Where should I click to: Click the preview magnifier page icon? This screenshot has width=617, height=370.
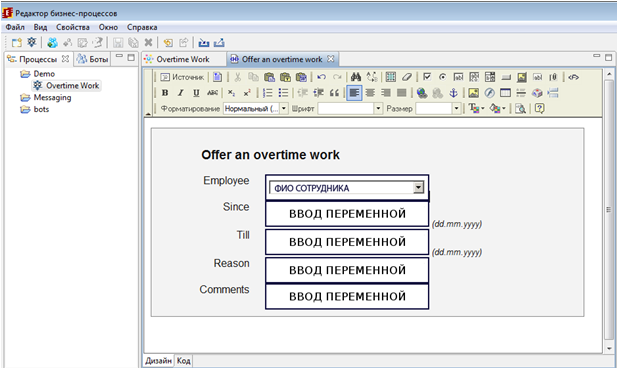coord(520,108)
